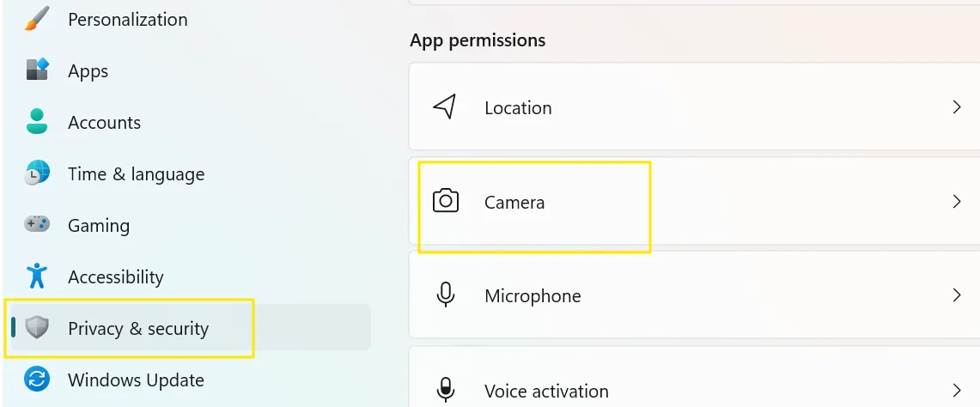The width and height of the screenshot is (980, 407).
Task: Click the Microphone icon
Action: [445, 295]
